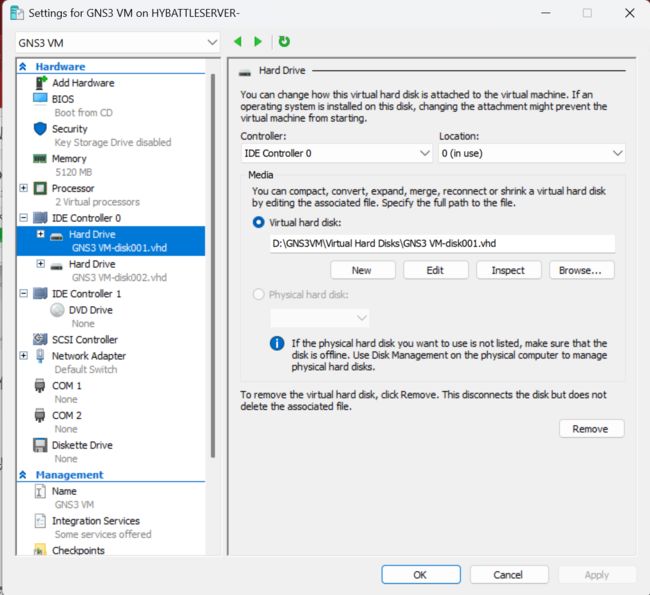Click the Add Hardware icon
Screen dimensions: 650x595
coord(41,83)
